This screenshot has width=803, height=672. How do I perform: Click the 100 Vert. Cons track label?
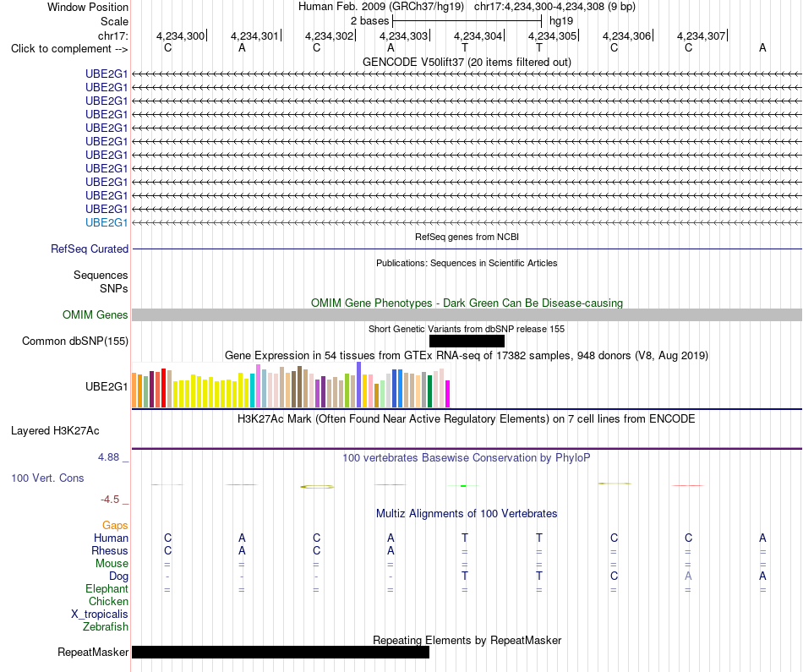click(x=47, y=478)
